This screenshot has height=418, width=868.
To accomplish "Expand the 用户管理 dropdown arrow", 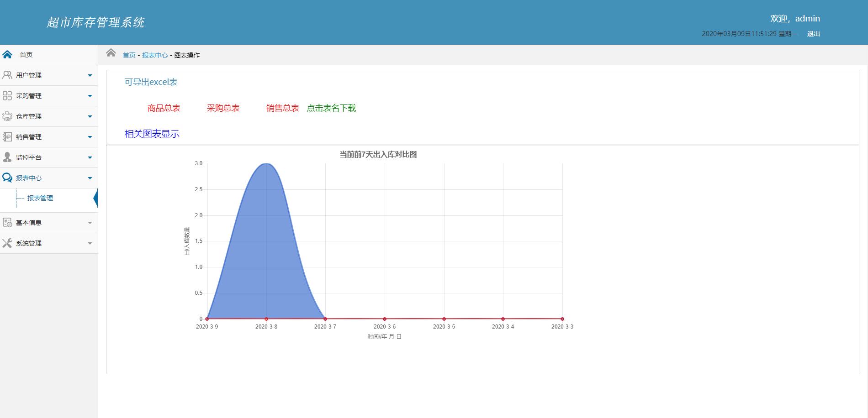I will [90, 75].
